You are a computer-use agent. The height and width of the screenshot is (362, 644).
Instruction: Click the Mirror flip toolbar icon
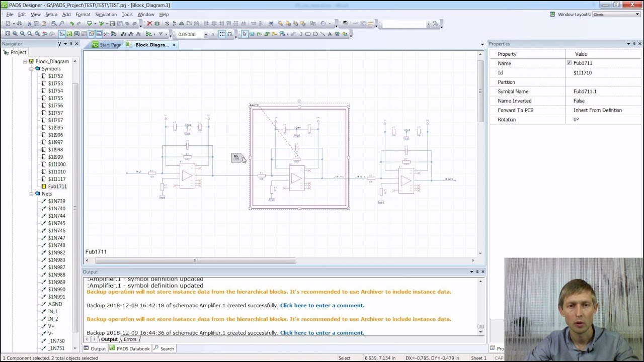[x=182, y=24]
